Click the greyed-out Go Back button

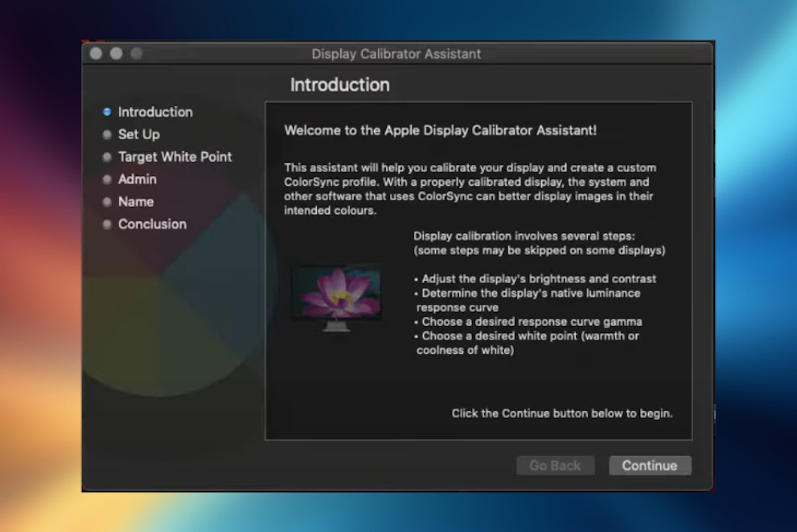point(555,466)
